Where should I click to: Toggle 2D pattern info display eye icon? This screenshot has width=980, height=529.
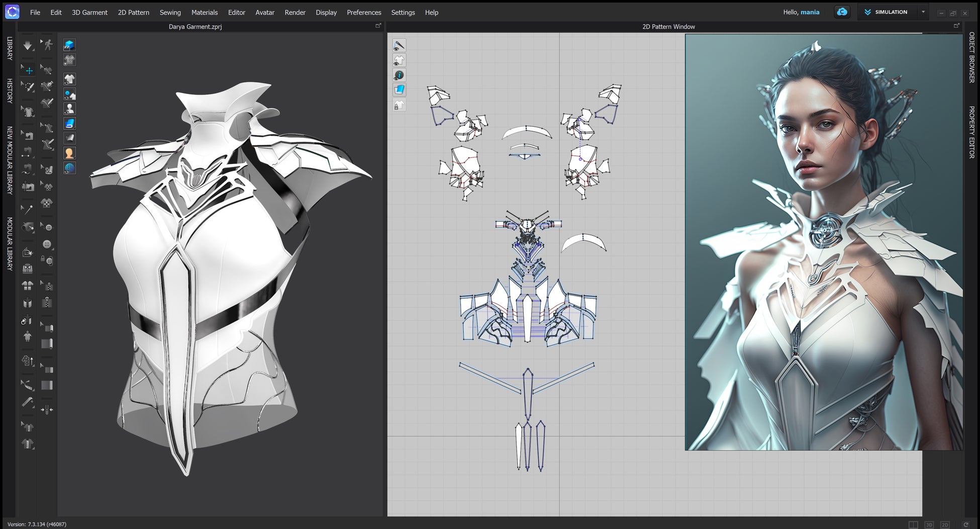[399, 75]
